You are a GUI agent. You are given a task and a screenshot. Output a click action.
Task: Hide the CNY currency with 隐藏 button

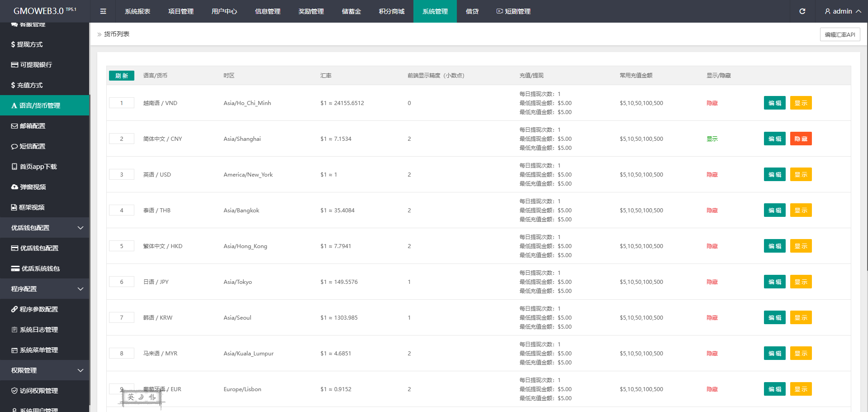point(801,139)
